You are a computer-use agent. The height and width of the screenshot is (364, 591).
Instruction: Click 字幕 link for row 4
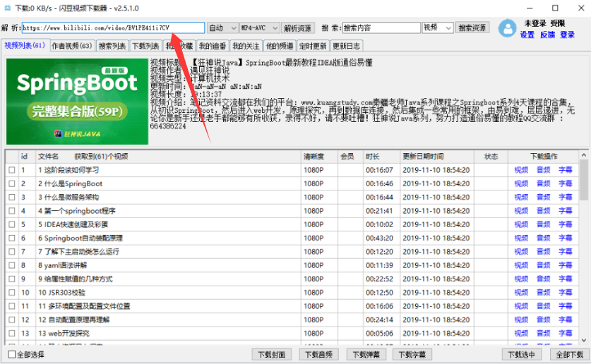566,211
